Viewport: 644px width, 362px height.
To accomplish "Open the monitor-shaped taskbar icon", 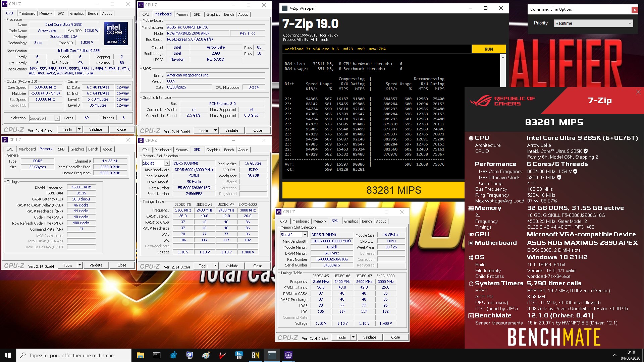I will pyautogui.click(x=190, y=355).
